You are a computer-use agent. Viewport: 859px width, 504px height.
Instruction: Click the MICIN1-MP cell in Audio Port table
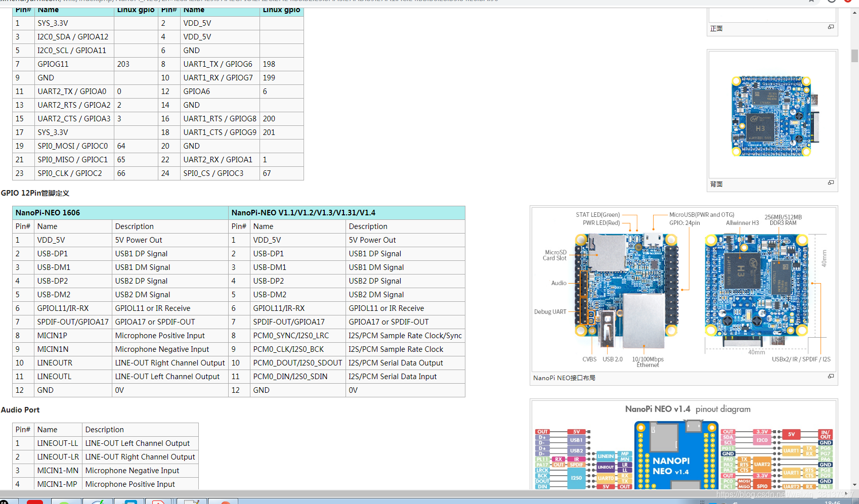click(x=58, y=484)
